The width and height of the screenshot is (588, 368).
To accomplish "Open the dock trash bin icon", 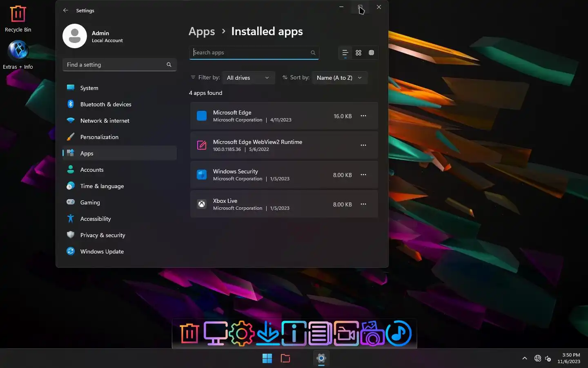I will click(x=190, y=334).
